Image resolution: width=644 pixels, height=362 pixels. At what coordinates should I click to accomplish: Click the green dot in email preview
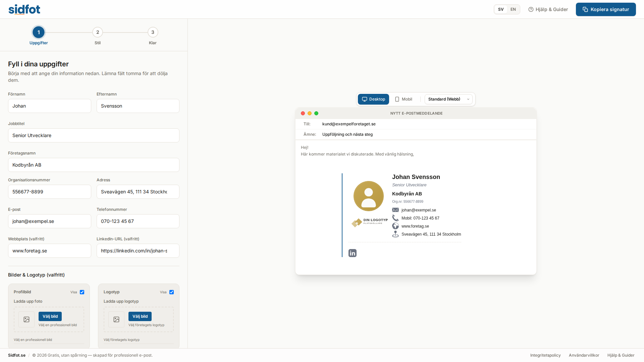316,113
